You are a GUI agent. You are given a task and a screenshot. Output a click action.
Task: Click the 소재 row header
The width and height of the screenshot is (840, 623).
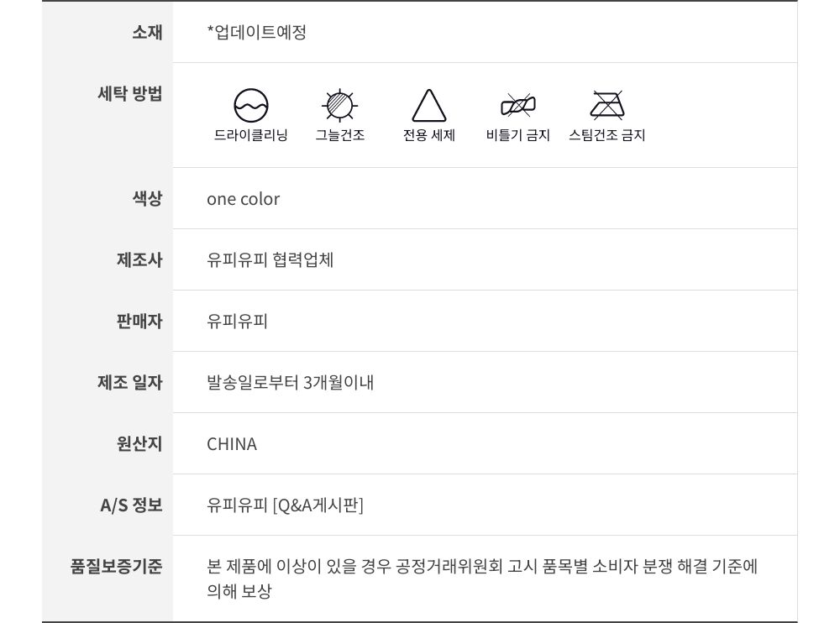pyautogui.click(x=147, y=32)
